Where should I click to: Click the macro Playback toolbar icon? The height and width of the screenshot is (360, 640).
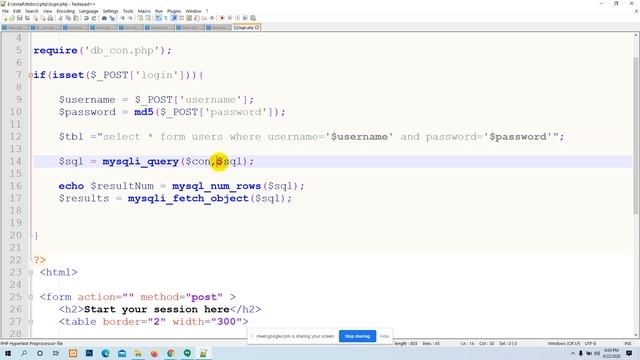237,18
